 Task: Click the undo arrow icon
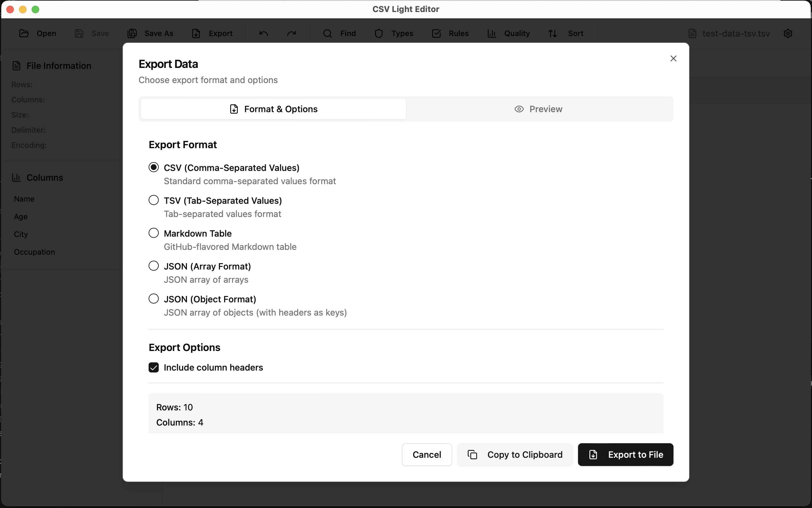(264, 33)
